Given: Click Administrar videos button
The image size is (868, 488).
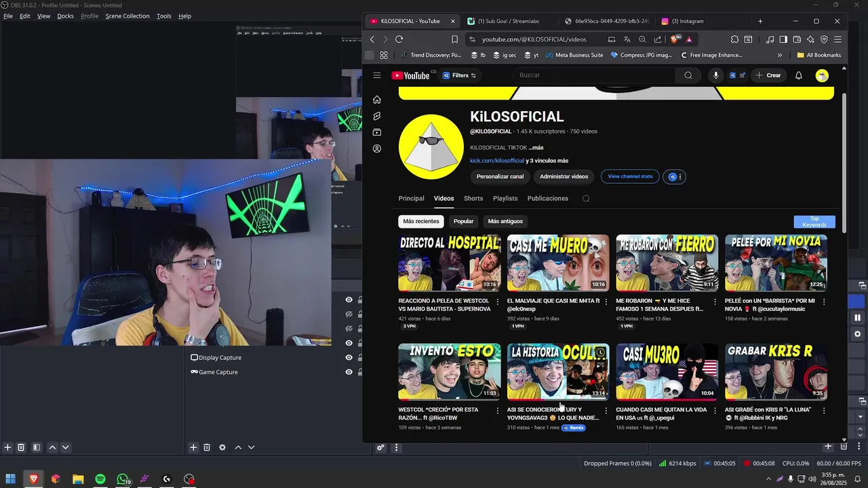Looking at the screenshot, I should (564, 176).
